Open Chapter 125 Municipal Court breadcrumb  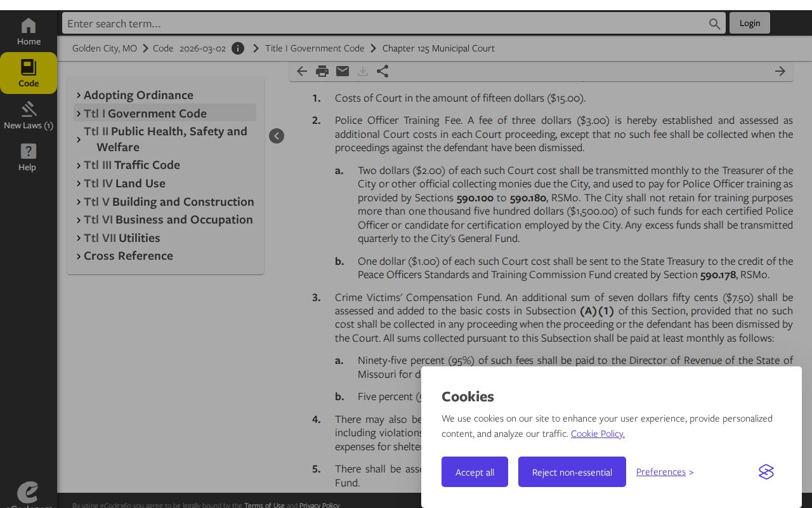tap(438, 48)
